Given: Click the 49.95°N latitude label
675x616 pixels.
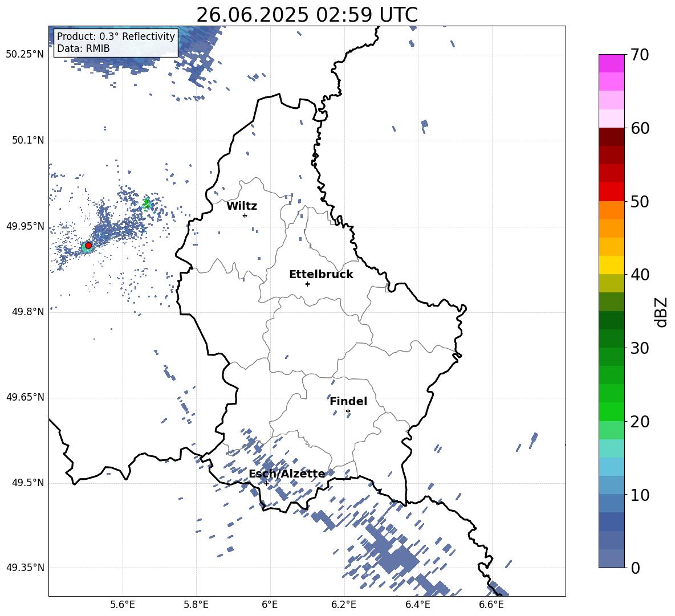Looking at the screenshot, I should click(x=25, y=226).
